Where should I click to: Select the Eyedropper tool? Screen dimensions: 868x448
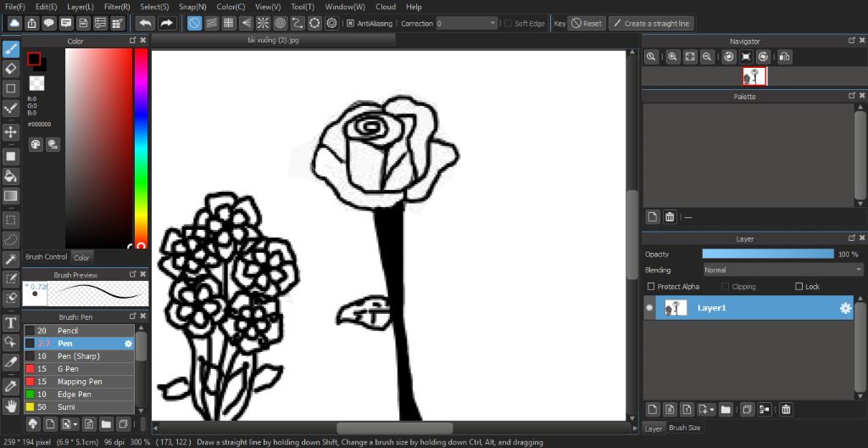(x=10, y=386)
